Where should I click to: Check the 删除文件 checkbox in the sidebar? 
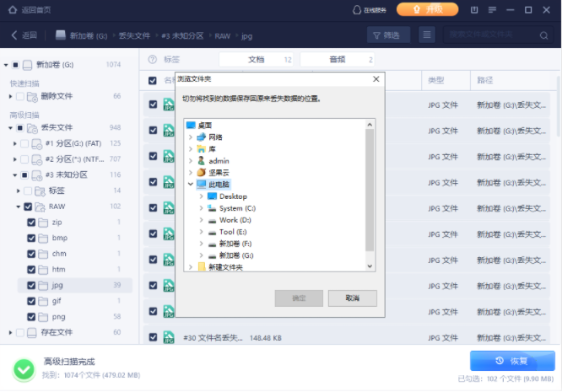[20, 96]
